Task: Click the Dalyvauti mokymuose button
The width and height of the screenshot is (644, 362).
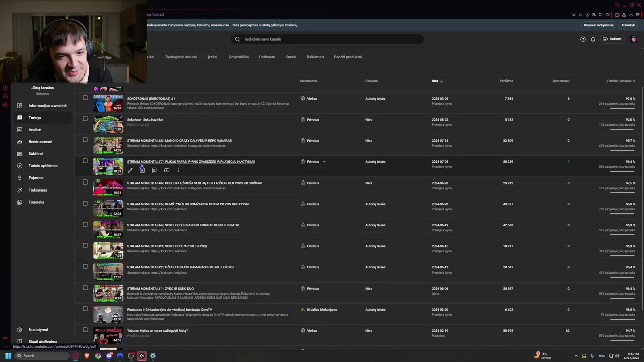Action: (599, 25)
